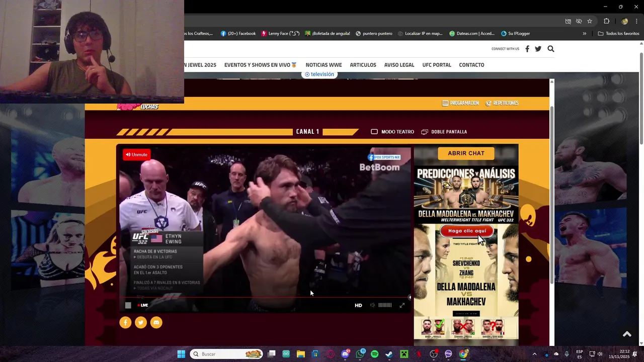Image resolution: width=644 pixels, height=362 pixels.
Task: Open PROGRAMACION schedule link
Action: [460, 103]
